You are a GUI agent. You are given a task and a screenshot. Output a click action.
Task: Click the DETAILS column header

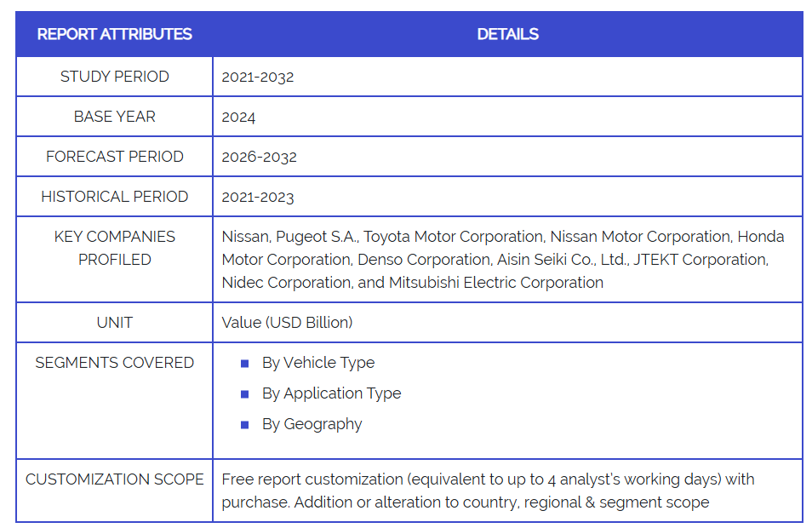tap(507, 34)
